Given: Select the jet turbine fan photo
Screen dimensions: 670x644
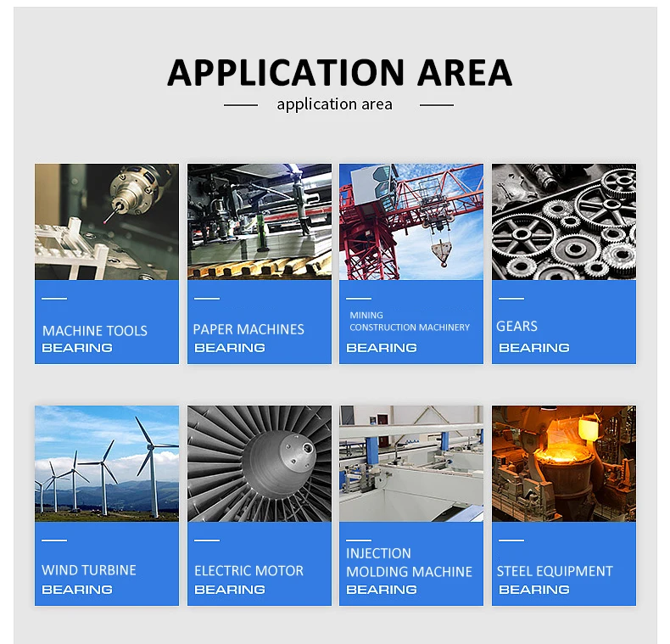Looking at the screenshot, I should (260, 463).
